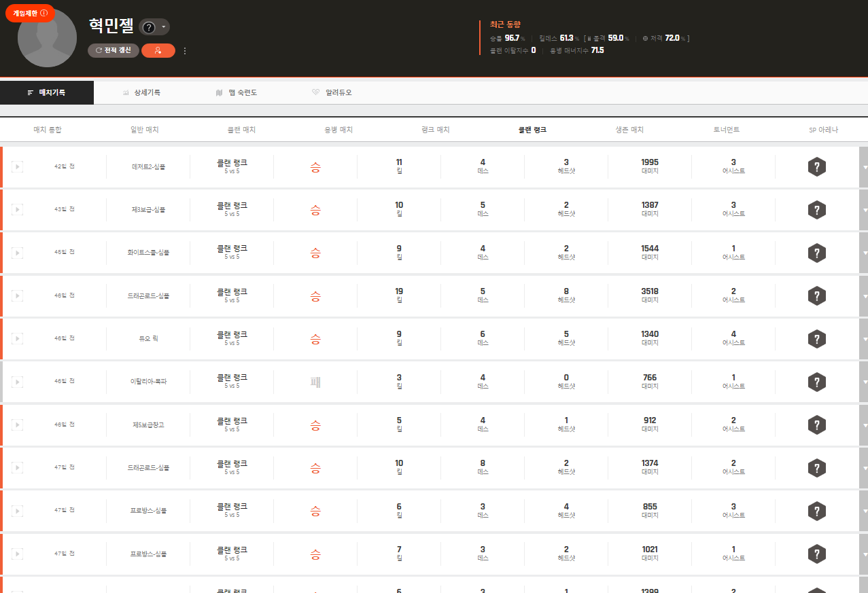Play replay of the 이탈리아-폭파 match
This screenshot has height=593, width=868.
tap(18, 382)
